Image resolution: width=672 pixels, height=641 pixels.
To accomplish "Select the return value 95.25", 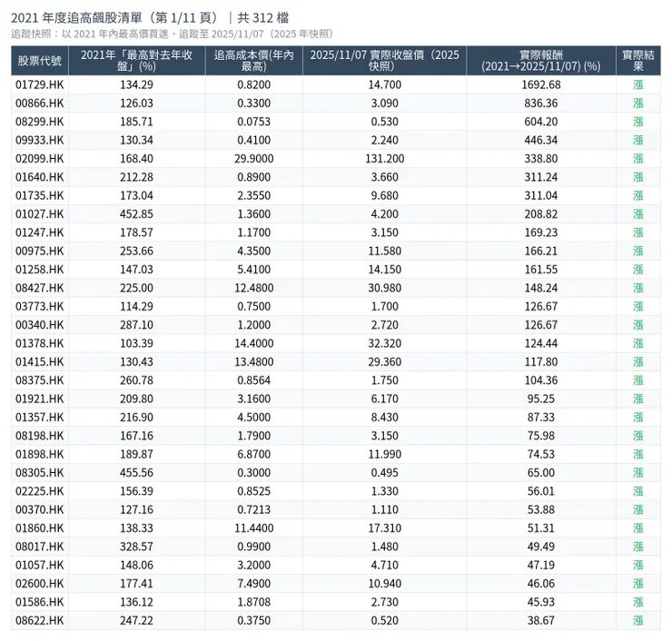I will (x=541, y=398).
